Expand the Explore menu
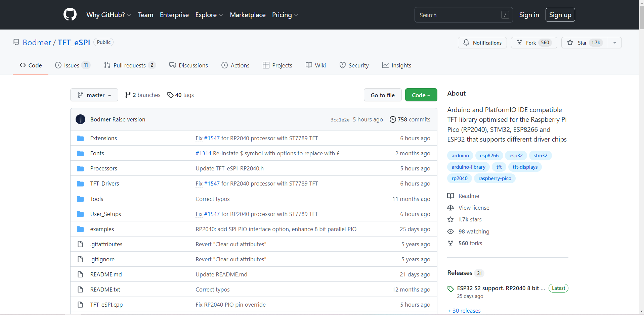This screenshot has width=644, height=315. click(x=209, y=15)
